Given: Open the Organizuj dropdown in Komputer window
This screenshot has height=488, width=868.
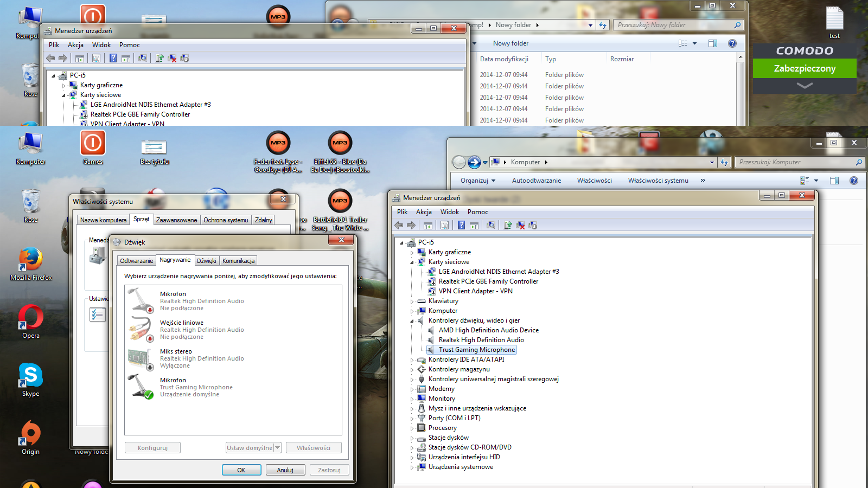Looking at the screenshot, I should (x=478, y=181).
